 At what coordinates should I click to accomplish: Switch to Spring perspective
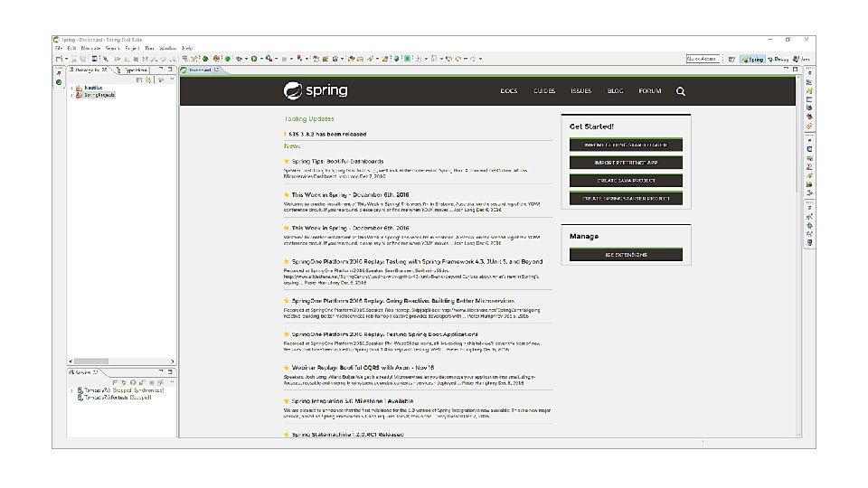point(752,60)
